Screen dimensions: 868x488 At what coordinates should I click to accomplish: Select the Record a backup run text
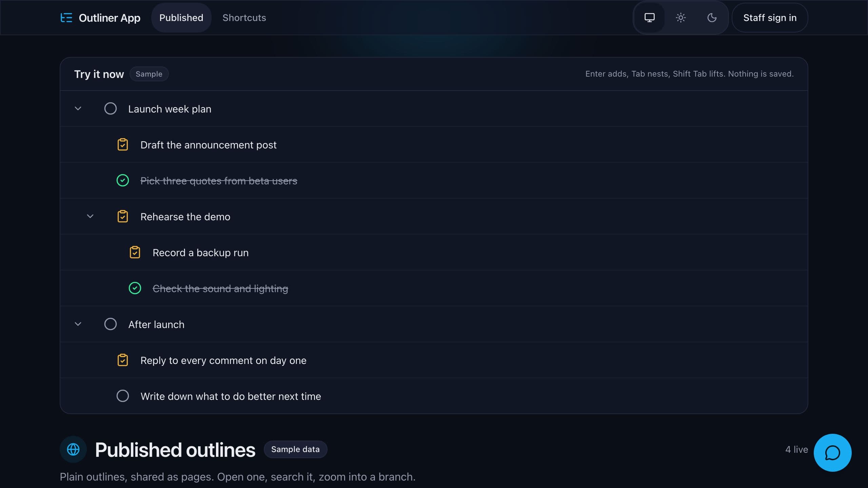[201, 253]
